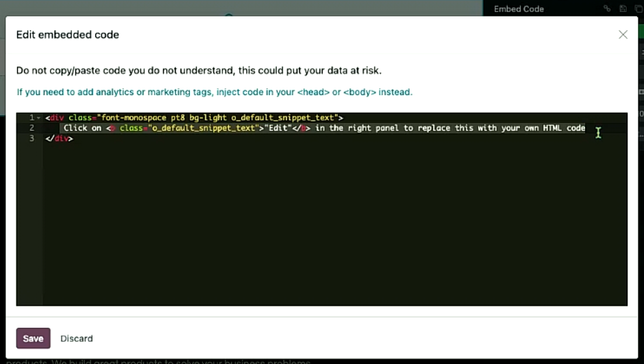The width and height of the screenshot is (644, 364).
Task: Click line number 3 in the gutter
Action: (32, 138)
